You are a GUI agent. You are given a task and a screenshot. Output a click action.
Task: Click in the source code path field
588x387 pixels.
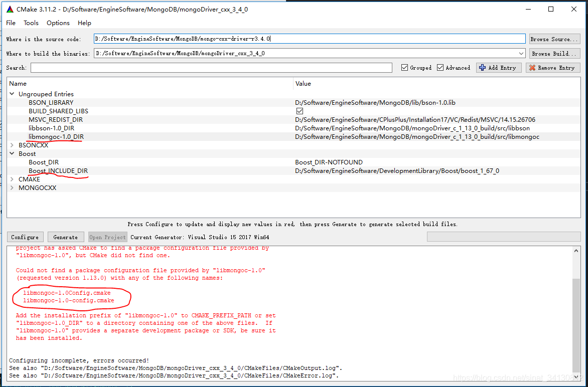click(310, 39)
